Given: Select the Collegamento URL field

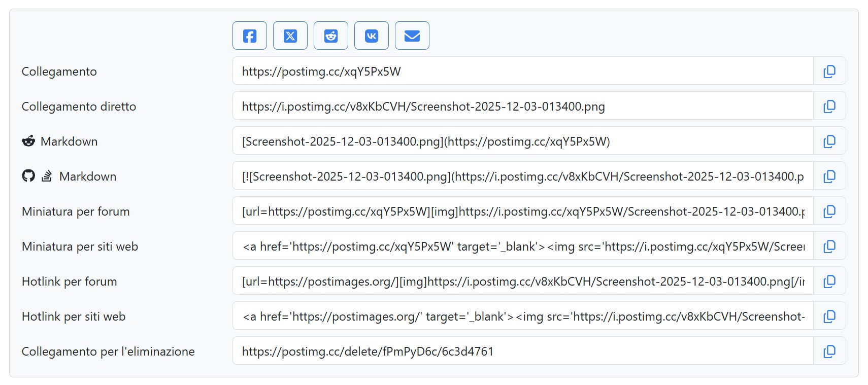Looking at the screenshot, I should click(x=523, y=71).
